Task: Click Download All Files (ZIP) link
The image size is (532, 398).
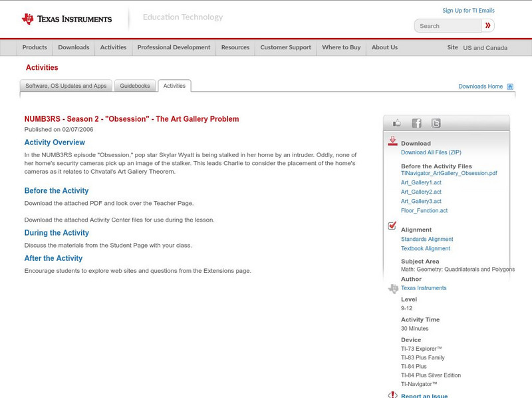Action: pyautogui.click(x=431, y=152)
